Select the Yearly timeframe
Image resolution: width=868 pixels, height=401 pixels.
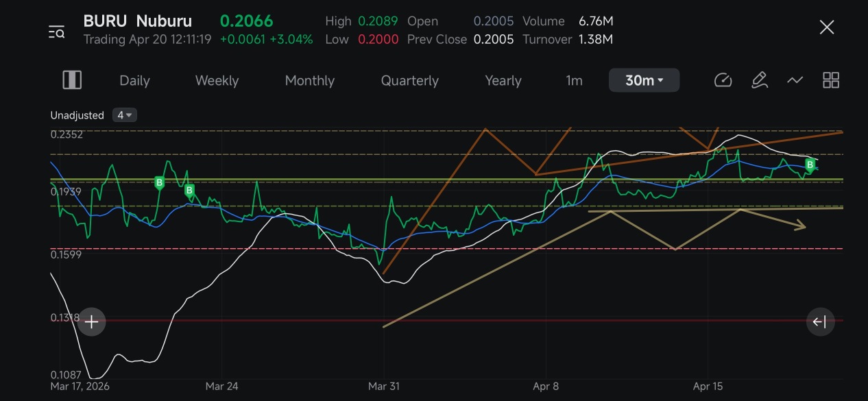click(503, 80)
